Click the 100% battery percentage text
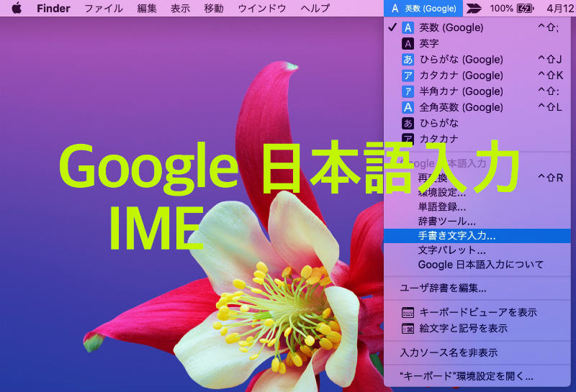The width and height of the screenshot is (576, 392). point(501,8)
